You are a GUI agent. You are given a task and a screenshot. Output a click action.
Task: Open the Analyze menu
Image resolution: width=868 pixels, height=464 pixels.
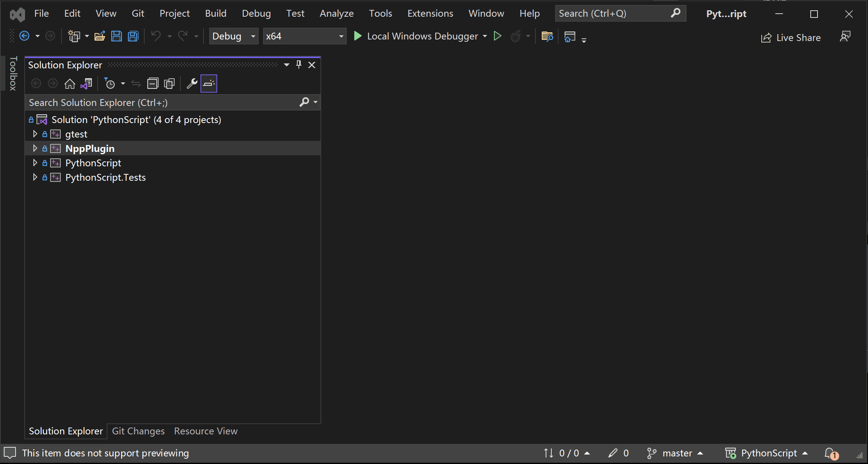336,13
